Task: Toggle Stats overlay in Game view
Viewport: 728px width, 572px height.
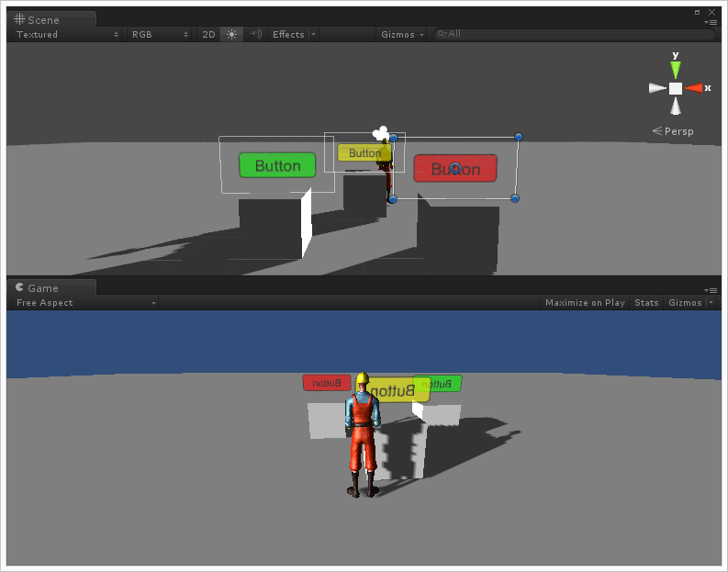Action: [x=646, y=303]
